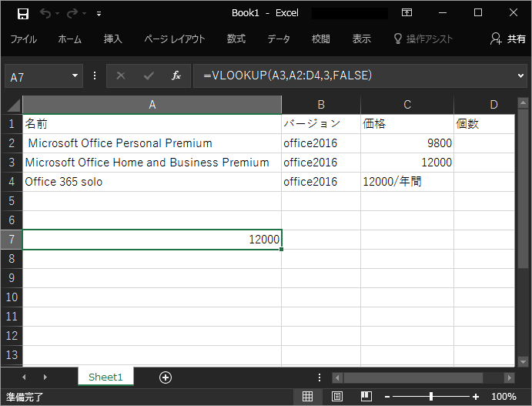Click cell Microsoft Office Personal Premium

pyautogui.click(x=152, y=143)
